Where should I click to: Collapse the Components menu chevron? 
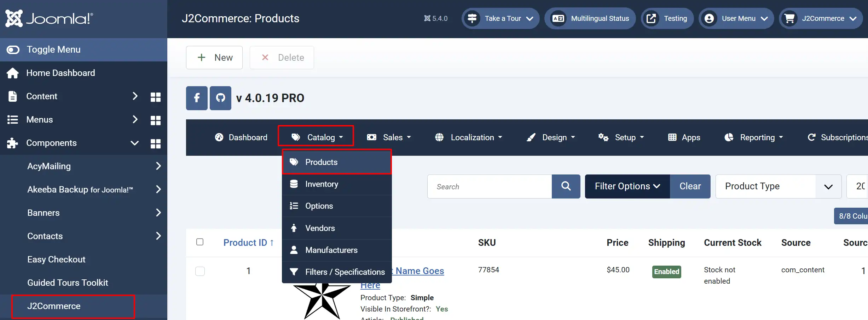[x=134, y=143]
